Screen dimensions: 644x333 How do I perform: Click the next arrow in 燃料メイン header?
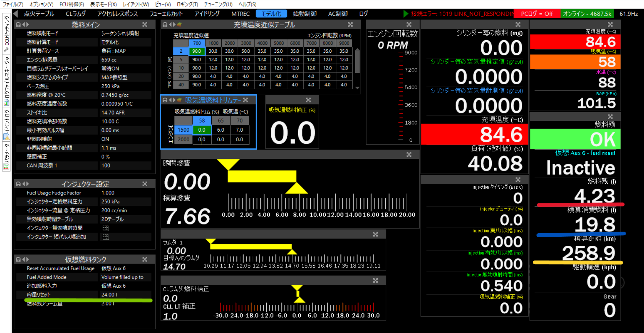tap(27, 25)
